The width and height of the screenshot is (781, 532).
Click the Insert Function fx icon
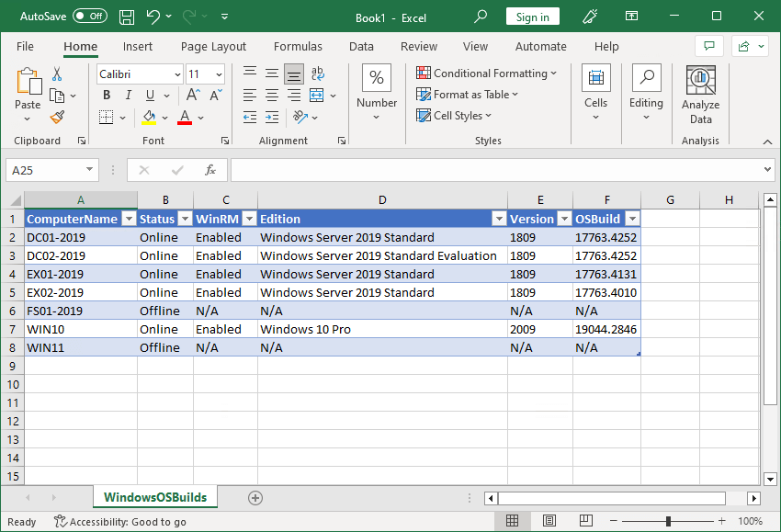[209, 170]
